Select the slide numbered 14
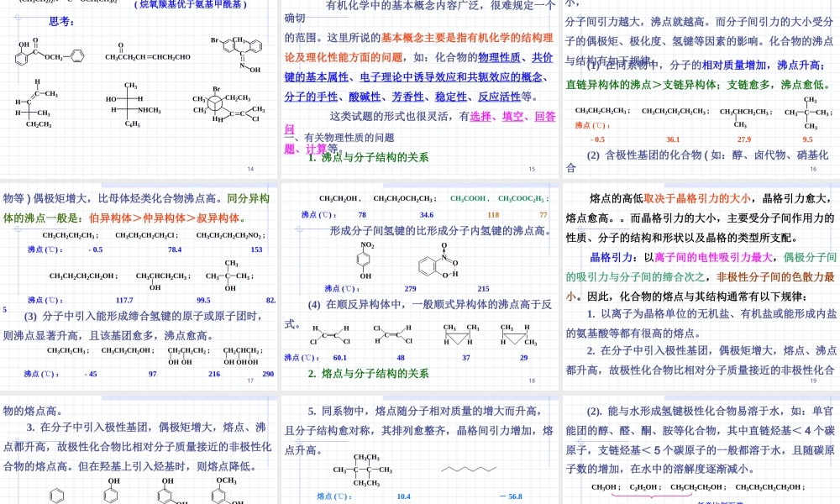Image resolution: width=840 pixels, height=504 pixels. pyautogui.click(x=249, y=168)
